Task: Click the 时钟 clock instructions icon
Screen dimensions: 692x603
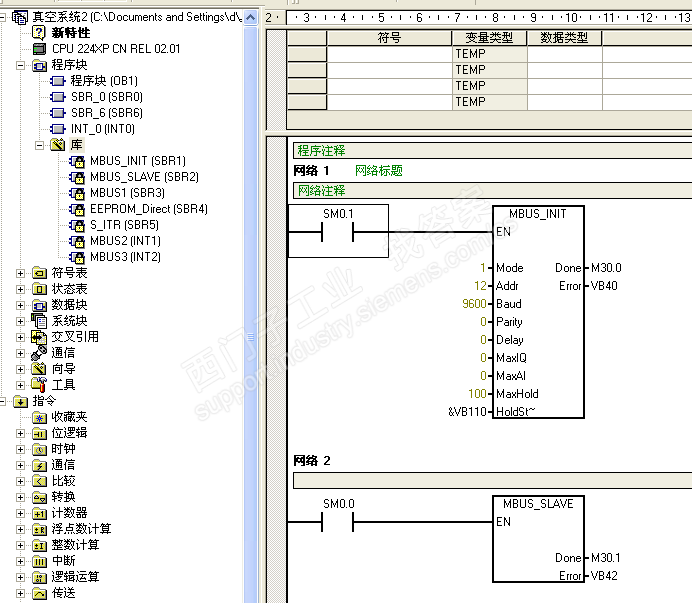Action: [x=39, y=449]
